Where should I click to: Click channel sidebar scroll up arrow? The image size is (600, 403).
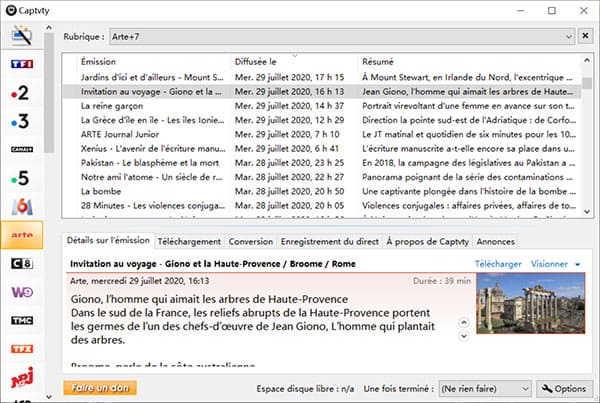49,28
